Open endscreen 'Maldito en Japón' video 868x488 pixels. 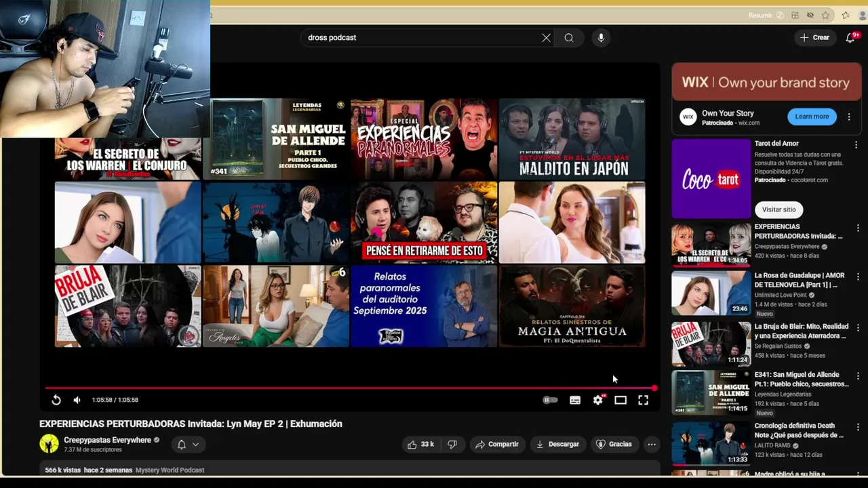point(572,140)
